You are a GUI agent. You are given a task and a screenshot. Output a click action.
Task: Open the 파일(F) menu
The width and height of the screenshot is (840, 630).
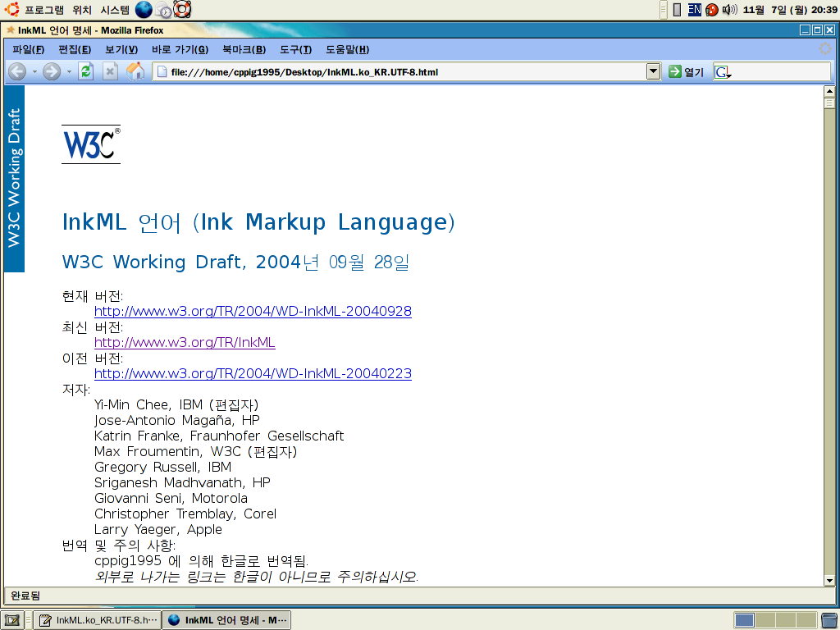point(29,50)
